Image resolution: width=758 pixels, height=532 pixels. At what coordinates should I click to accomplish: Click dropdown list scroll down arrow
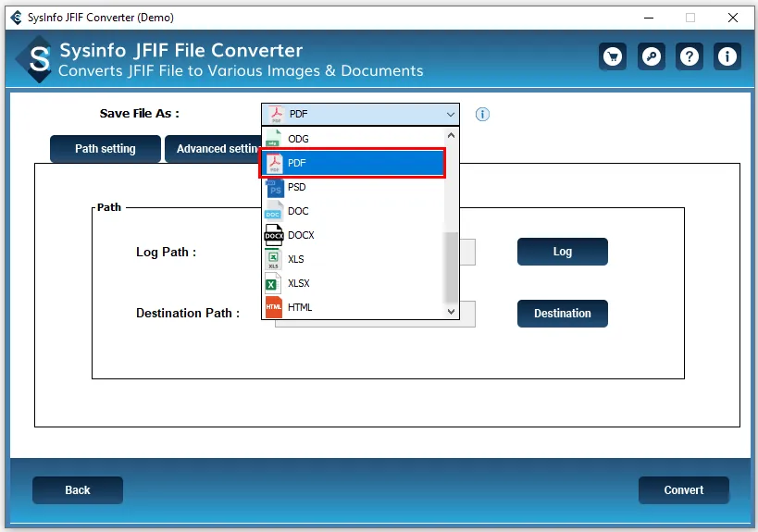pos(451,312)
